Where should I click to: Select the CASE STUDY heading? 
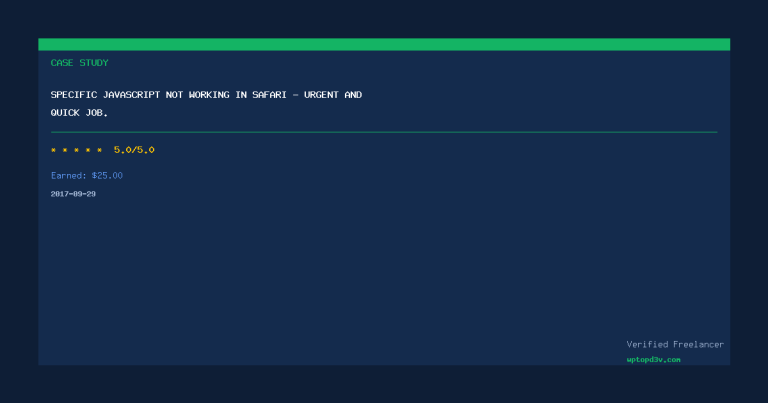pos(79,63)
